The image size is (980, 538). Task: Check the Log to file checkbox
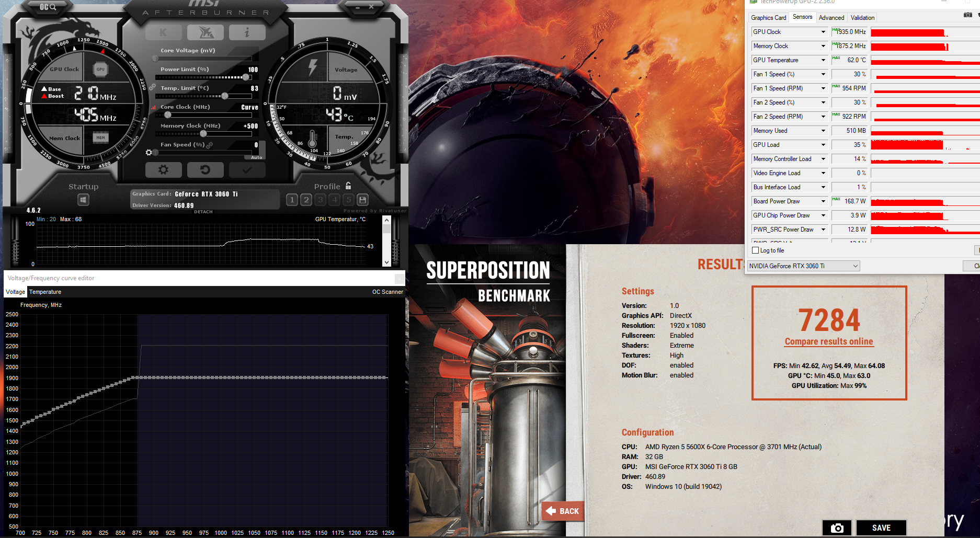pos(755,250)
